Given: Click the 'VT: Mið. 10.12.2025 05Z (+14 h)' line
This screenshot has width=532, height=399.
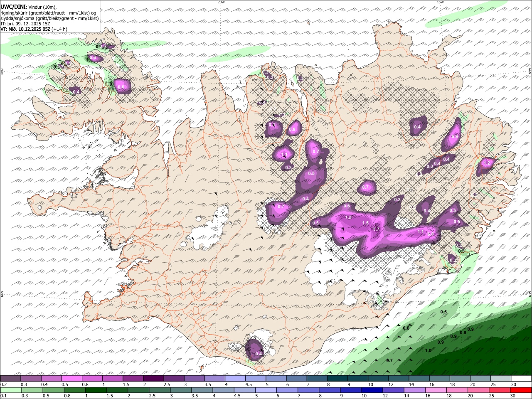Looking at the screenshot, I should click(x=34, y=29).
